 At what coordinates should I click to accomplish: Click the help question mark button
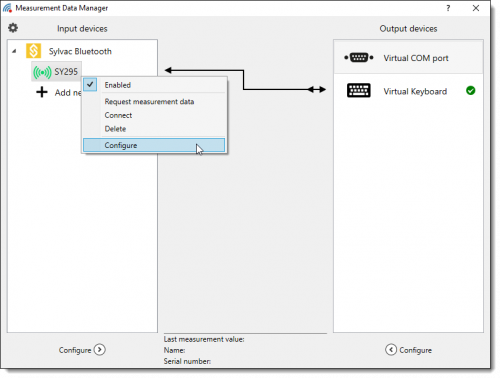tap(448, 8)
